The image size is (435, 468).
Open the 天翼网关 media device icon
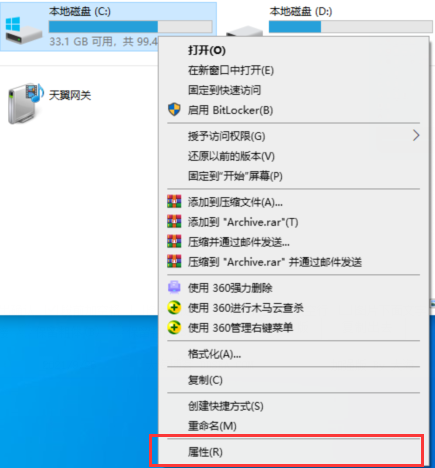coord(26,104)
